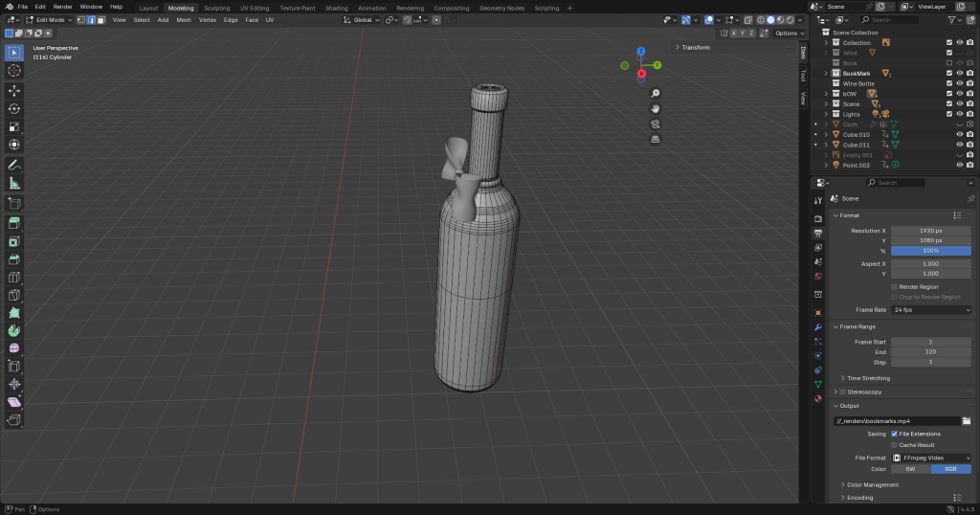Switch to the Sculpting workspace tab
This screenshot has height=515, width=980.
[x=216, y=8]
